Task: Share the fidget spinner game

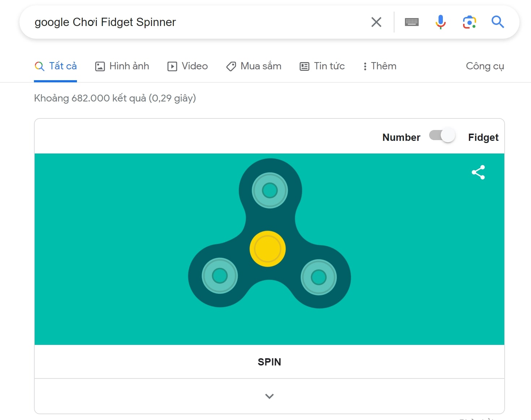Action: point(478,172)
